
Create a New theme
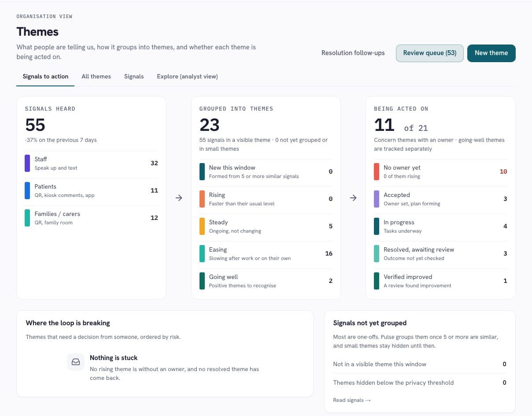[x=491, y=53]
